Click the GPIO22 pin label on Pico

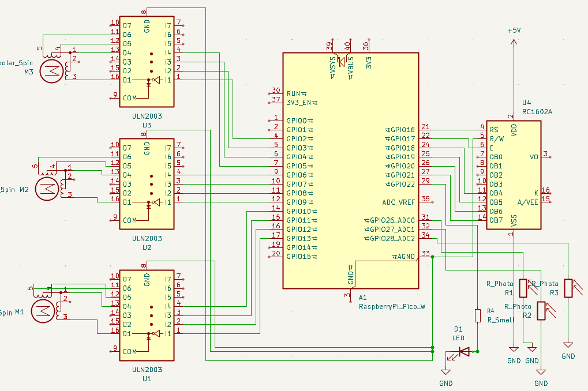(x=402, y=184)
